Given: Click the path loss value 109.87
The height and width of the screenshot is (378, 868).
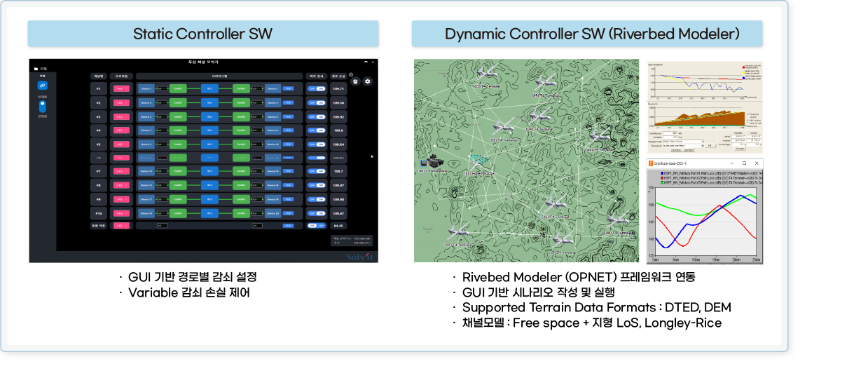Looking at the screenshot, I should 338,213.
